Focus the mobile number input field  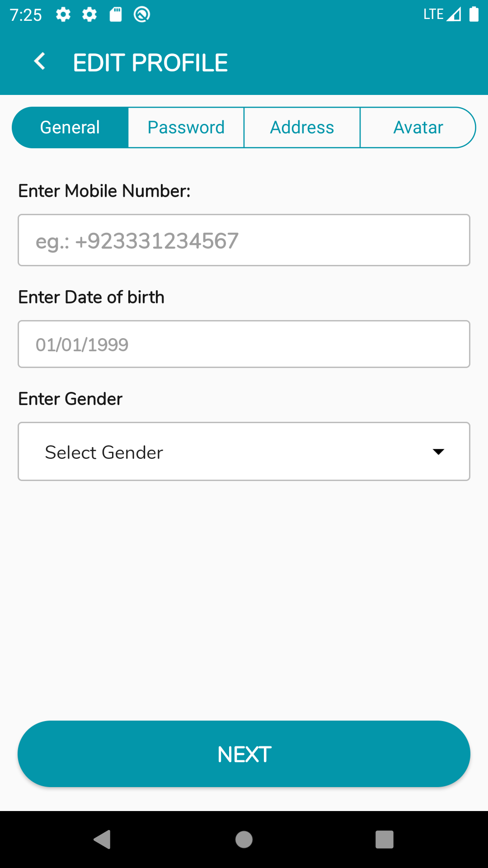244,240
